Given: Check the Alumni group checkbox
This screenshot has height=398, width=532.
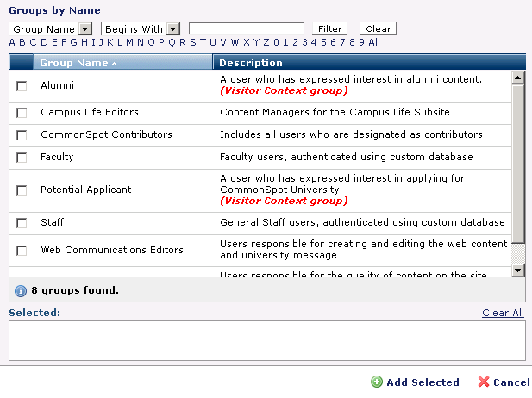Looking at the screenshot, I should 22,85.
